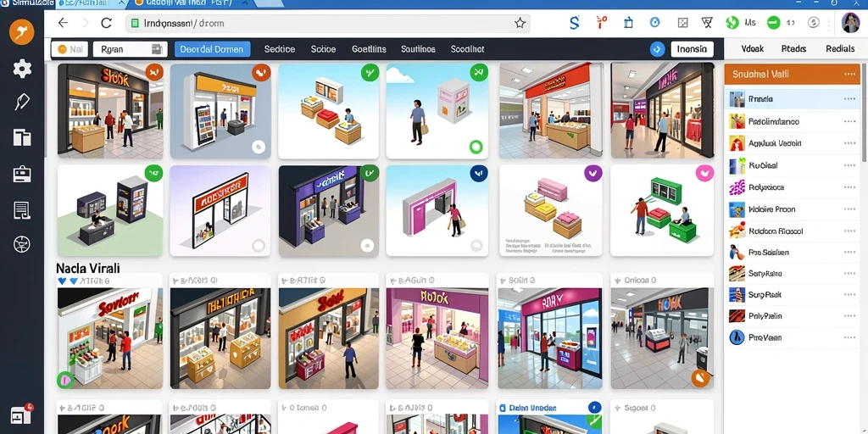Toggle navy check badge on pink archway card

click(479, 173)
